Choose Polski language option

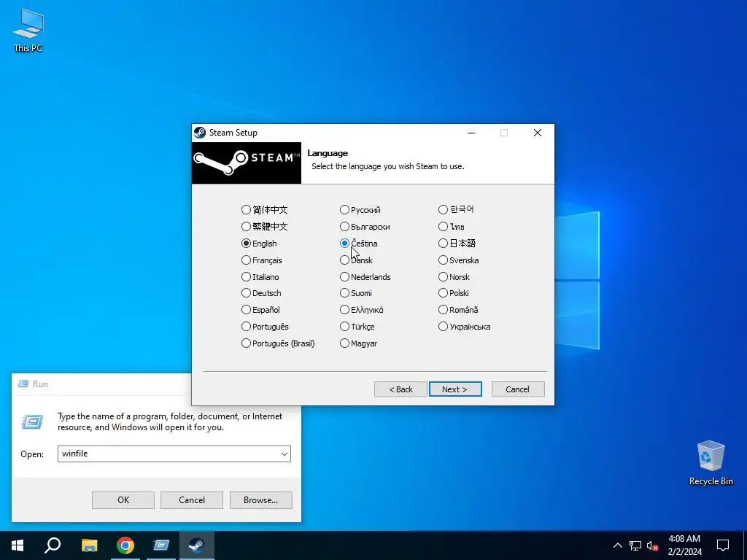click(454, 293)
